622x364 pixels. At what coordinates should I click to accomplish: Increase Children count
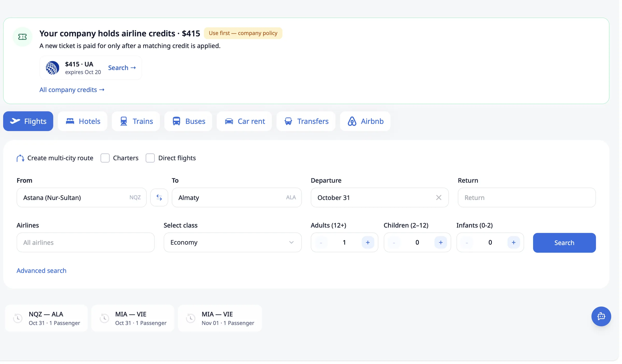coord(441,242)
